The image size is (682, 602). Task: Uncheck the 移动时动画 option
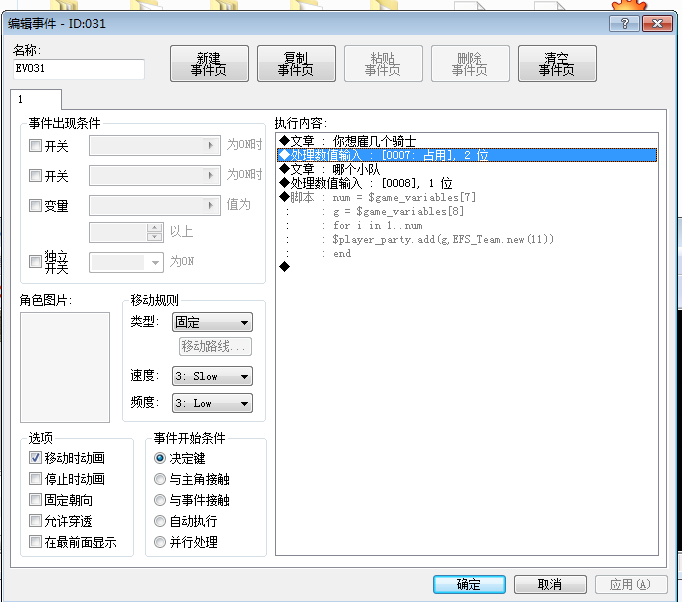pyautogui.click(x=35, y=458)
